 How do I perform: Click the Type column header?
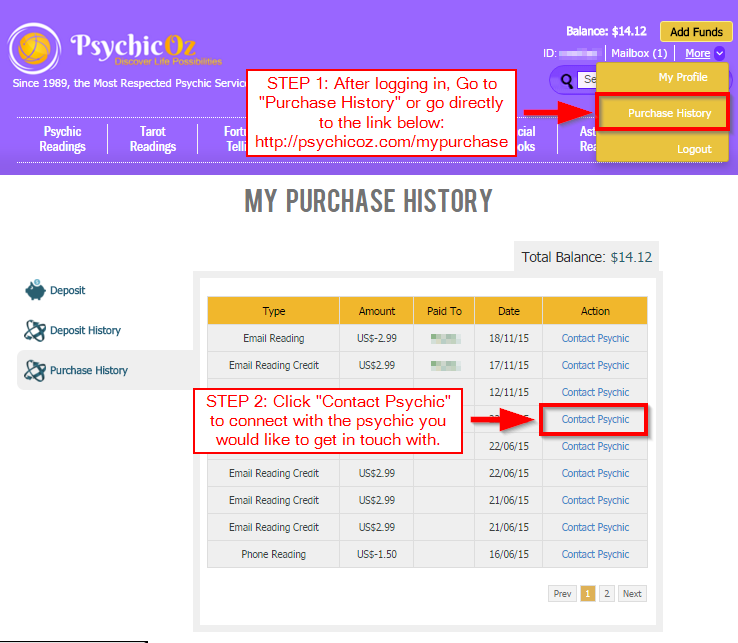coord(273,311)
